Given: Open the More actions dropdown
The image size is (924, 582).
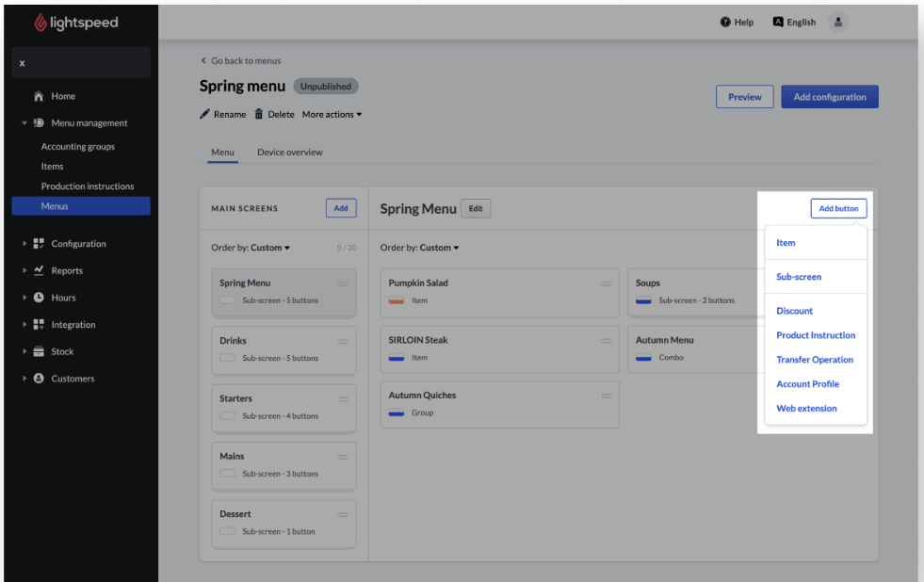Looking at the screenshot, I should pyautogui.click(x=332, y=115).
